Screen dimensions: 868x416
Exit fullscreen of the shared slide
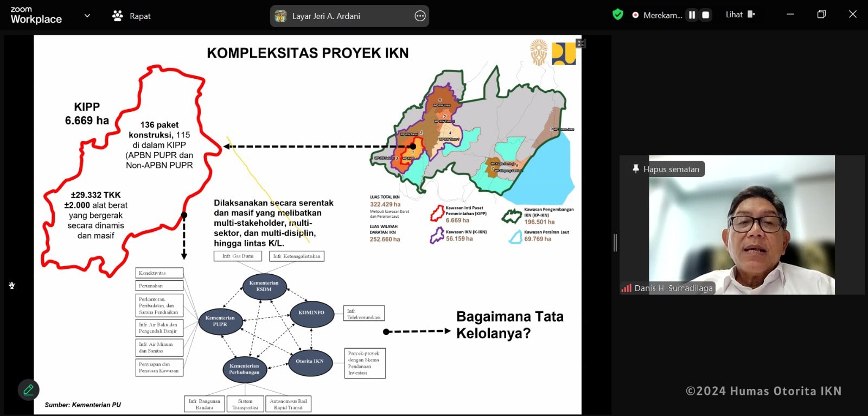pyautogui.click(x=580, y=43)
